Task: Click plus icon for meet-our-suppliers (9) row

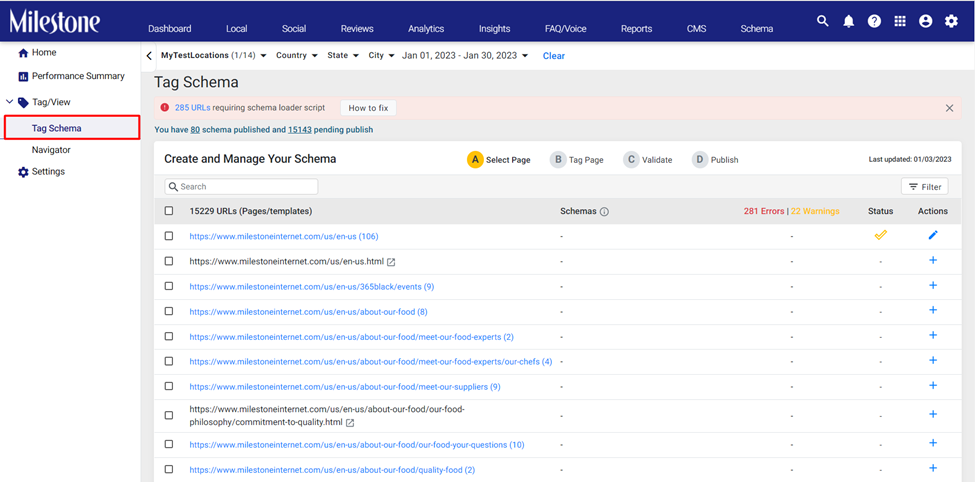Action: pos(933,385)
